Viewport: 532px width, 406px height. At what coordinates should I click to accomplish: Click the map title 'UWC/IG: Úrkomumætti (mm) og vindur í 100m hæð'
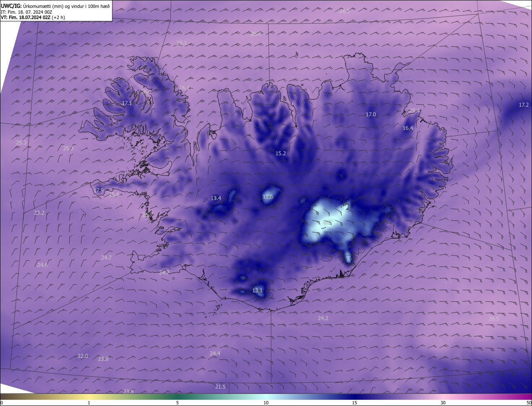(x=55, y=6)
